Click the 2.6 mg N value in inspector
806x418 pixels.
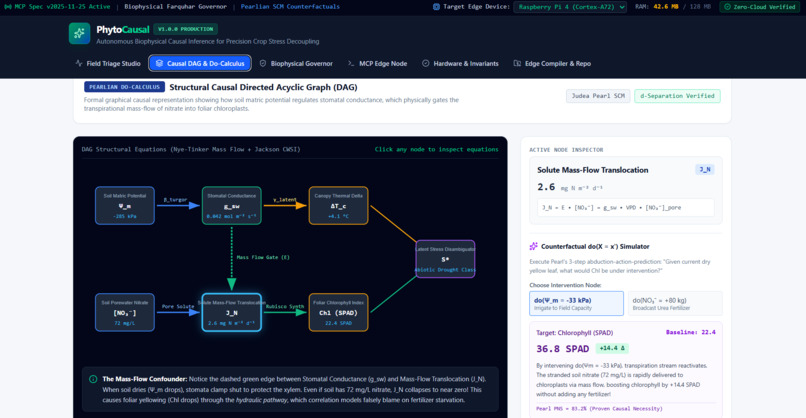tap(570, 187)
